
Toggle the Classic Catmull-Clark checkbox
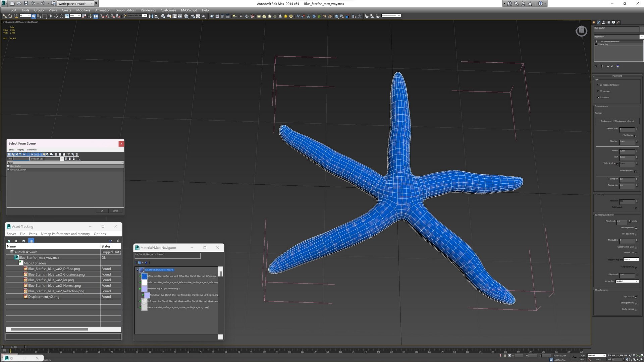[x=636, y=247]
